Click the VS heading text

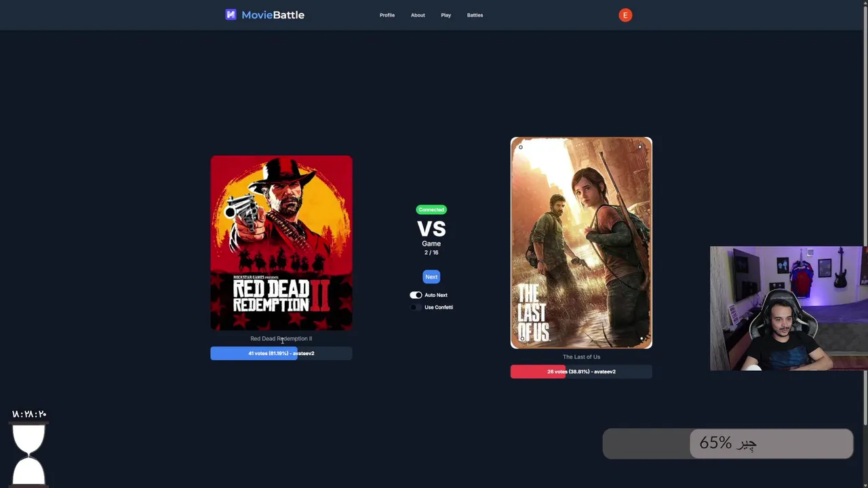click(431, 229)
